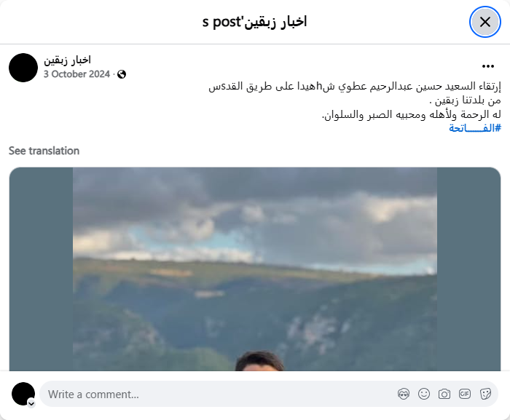Open the #الفاتحة hashtag link
Screen dimensions: 510x420
pyautogui.click(x=475, y=128)
